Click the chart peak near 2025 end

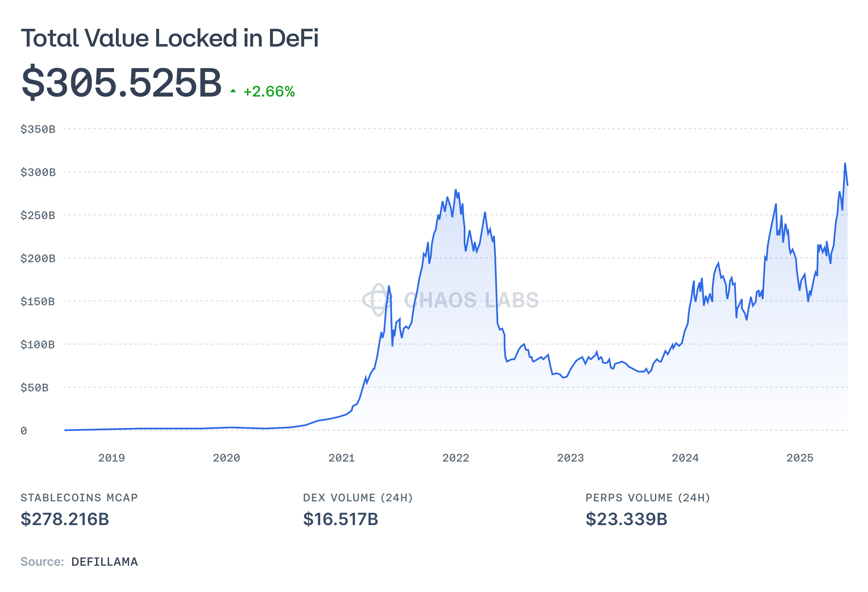click(845, 163)
